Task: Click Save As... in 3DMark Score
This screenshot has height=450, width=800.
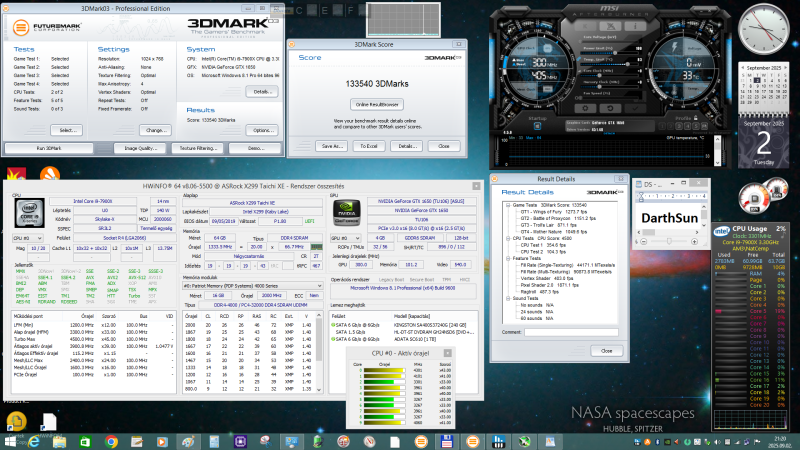Action: 332,146
